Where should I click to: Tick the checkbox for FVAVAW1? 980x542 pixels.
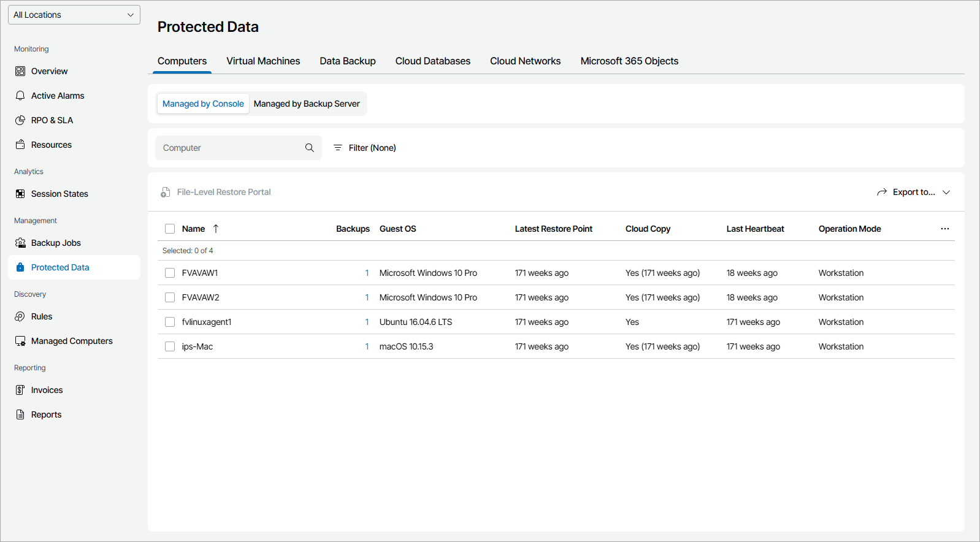[x=170, y=273]
